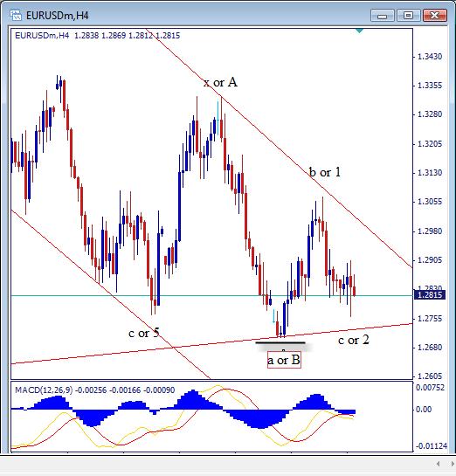The height and width of the screenshot is (476, 456).
Task: Maximize the EURUSDm,H4 chart window
Action: point(408,16)
